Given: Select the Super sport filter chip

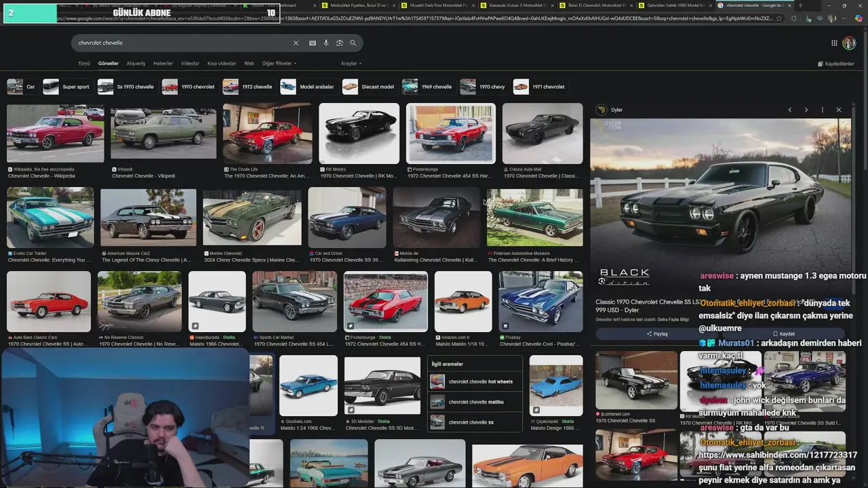Looking at the screenshot, I should 66,87.
